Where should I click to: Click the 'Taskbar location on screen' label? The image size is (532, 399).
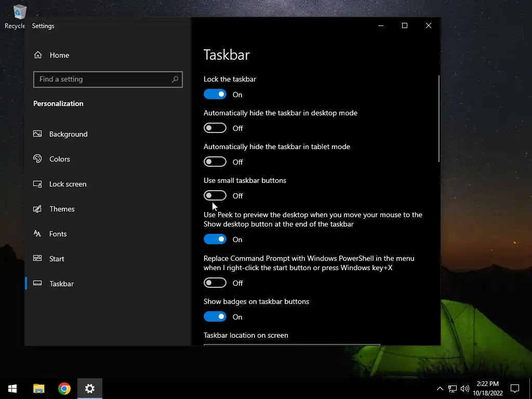click(246, 335)
